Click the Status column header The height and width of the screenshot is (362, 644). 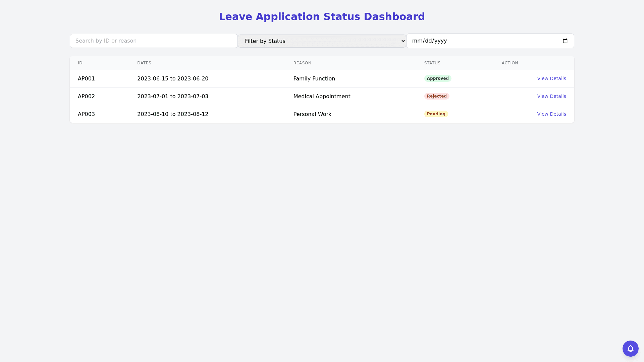pyautogui.click(x=432, y=63)
